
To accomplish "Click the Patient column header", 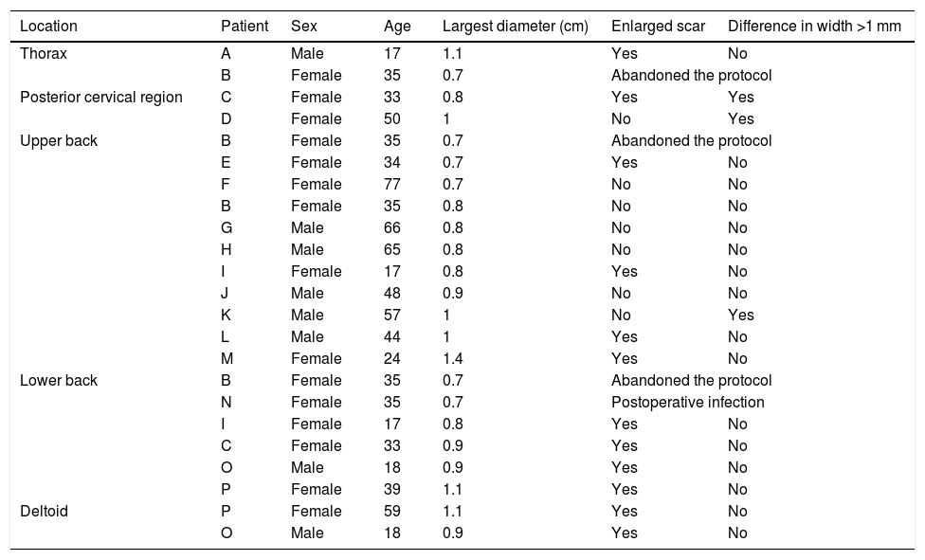I will [x=245, y=27].
